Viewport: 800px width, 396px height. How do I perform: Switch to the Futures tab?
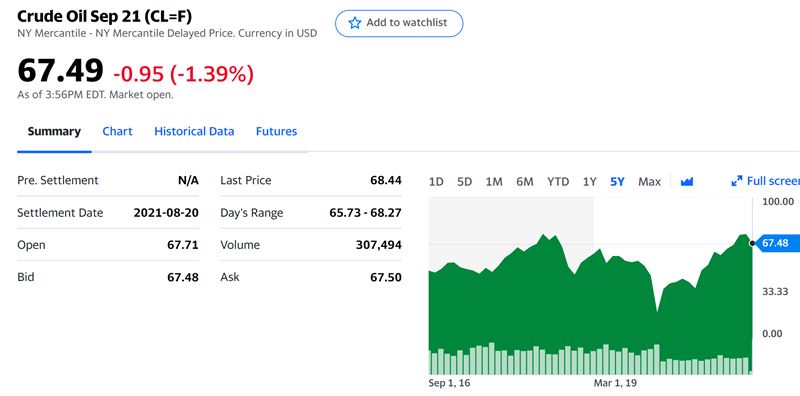pos(276,131)
